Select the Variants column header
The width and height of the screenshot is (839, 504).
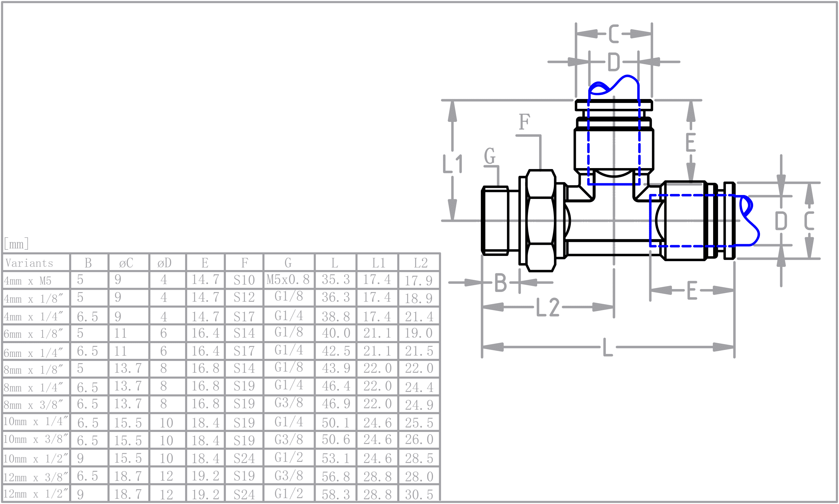(x=29, y=263)
